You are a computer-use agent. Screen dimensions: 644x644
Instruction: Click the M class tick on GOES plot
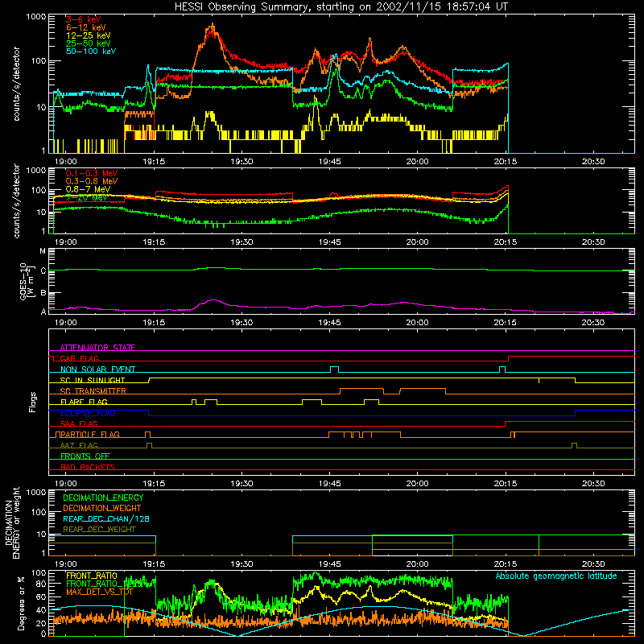[43, 251]
